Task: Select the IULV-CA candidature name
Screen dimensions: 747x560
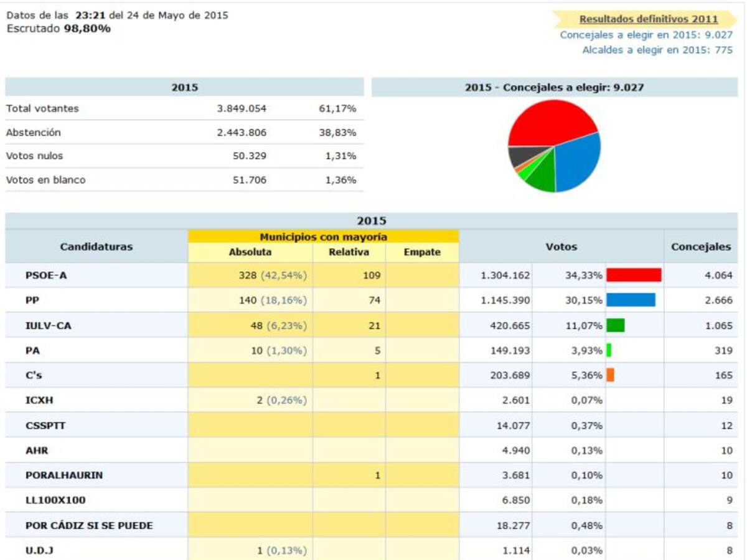Action: tap(48, 325)
